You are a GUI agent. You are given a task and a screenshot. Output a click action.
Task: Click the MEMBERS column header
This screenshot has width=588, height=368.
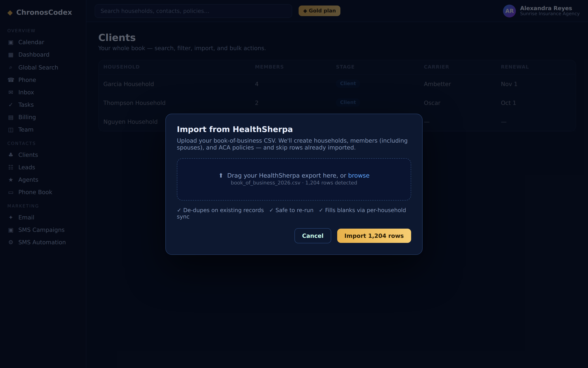click(269, 67)
